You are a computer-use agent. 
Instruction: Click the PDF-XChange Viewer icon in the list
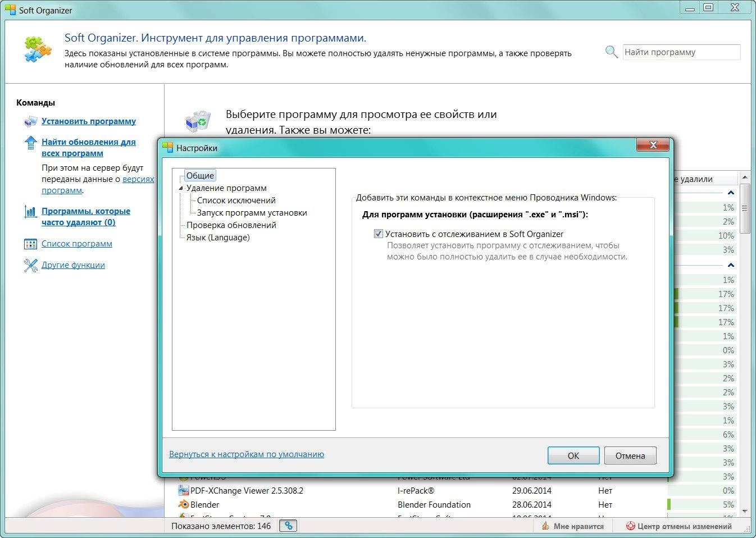[183, 490]
